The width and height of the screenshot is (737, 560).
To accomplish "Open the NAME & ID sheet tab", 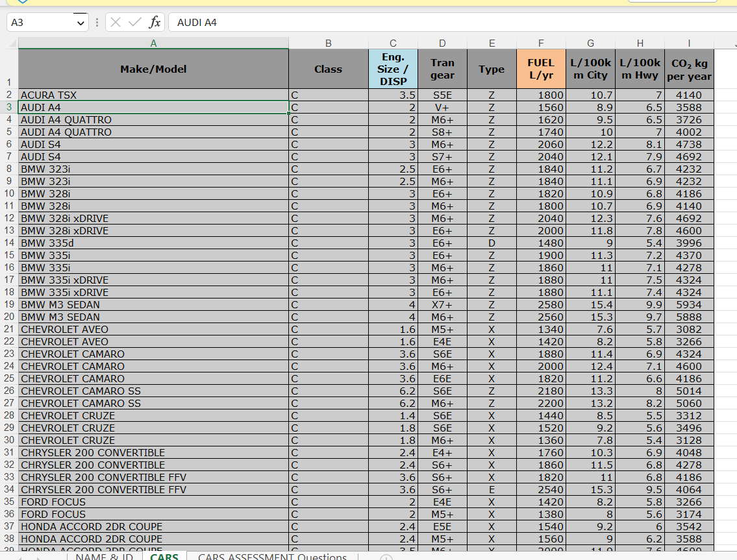I will click(105, 556).
